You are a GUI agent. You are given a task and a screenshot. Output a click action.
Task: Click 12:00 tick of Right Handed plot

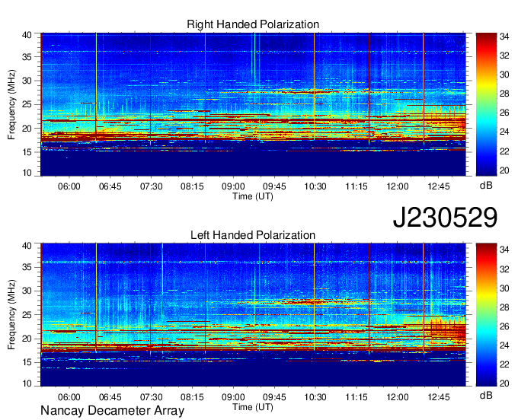398,186
